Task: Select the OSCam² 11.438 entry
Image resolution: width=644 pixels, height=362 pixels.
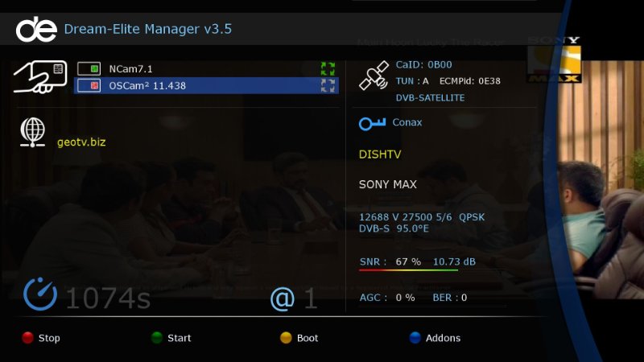Action: [147, 85]
